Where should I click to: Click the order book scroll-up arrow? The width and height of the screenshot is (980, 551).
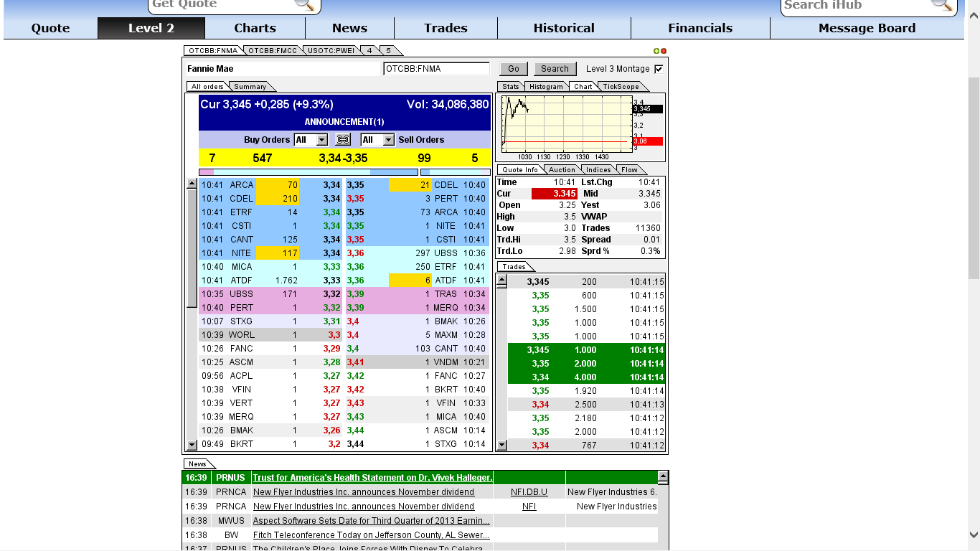point(192,184)
